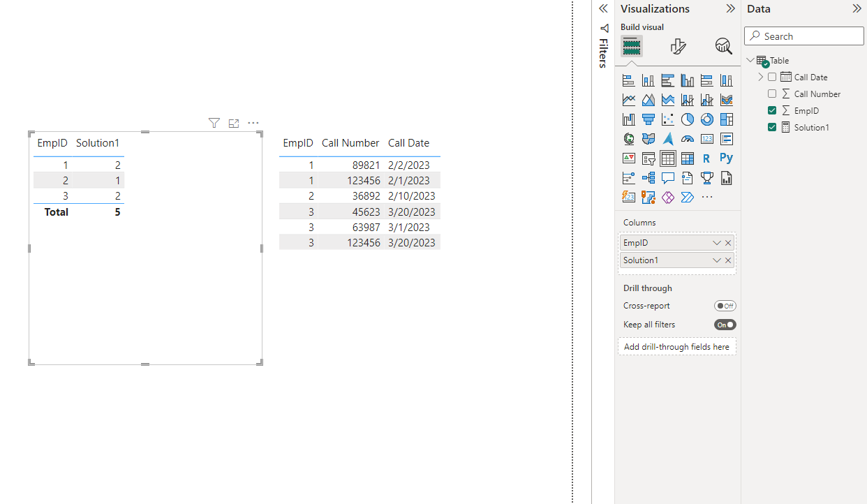The width and height of the screenshot is (867, 504).
Task: Choose the Clustered column chart visual
Action: (x=687, y=80)
